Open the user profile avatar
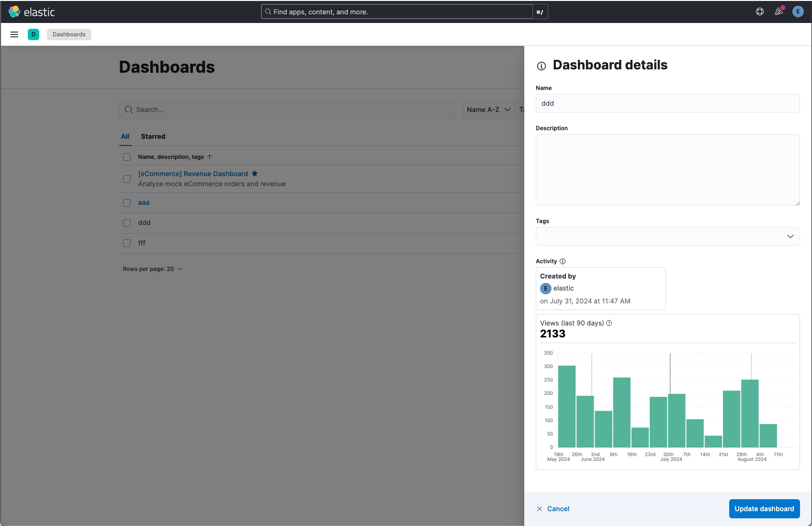This screenshot has width=812, height=526. [798, 11]
